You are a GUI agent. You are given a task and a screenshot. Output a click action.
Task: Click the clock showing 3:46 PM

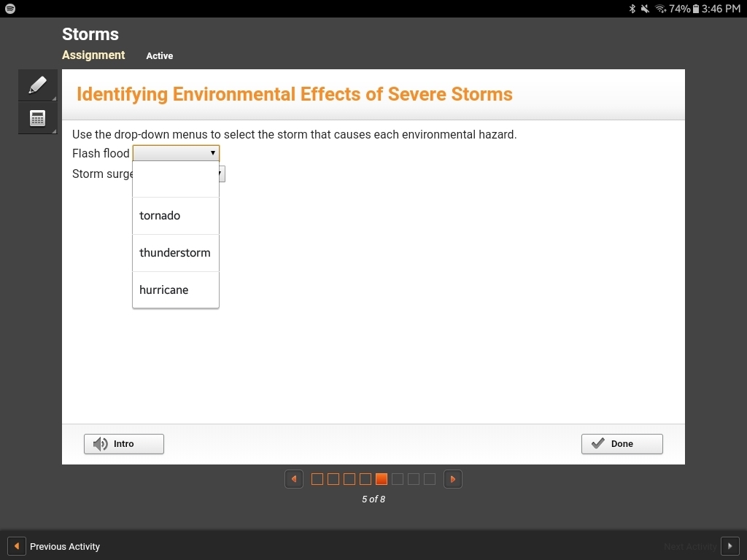pos(721,9)
